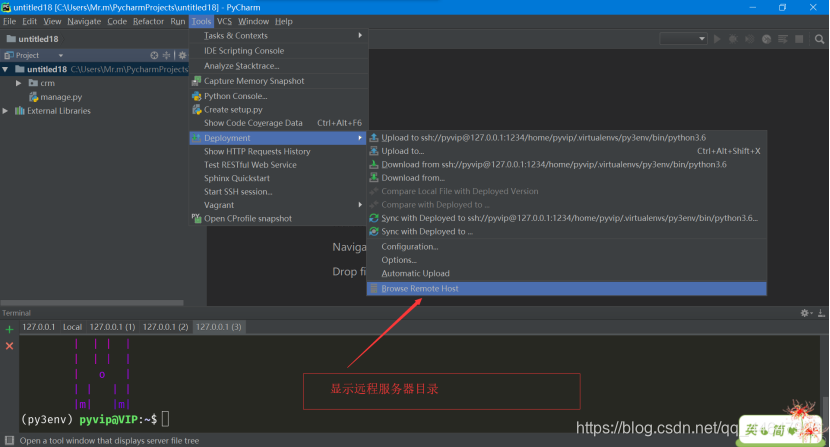Click the manage.py Python file icon
This screenshot has height=447, width=830.
coord(33,97)
